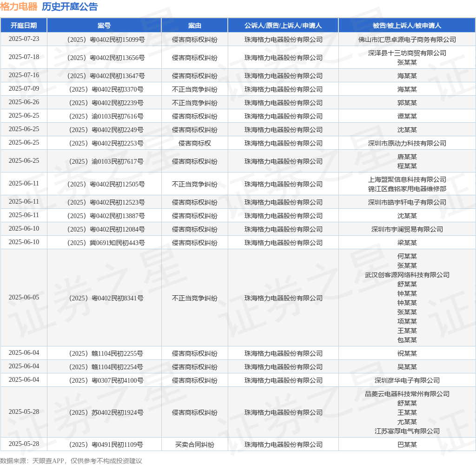Click date cell 2025-07-18

(24, 57)
